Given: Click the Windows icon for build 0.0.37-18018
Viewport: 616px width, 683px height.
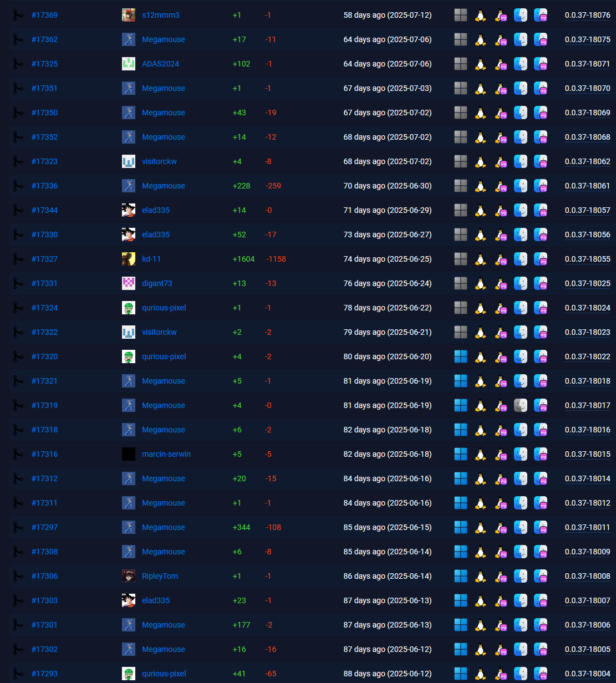Looking at the screenshot, I should (x=461, y=381).
